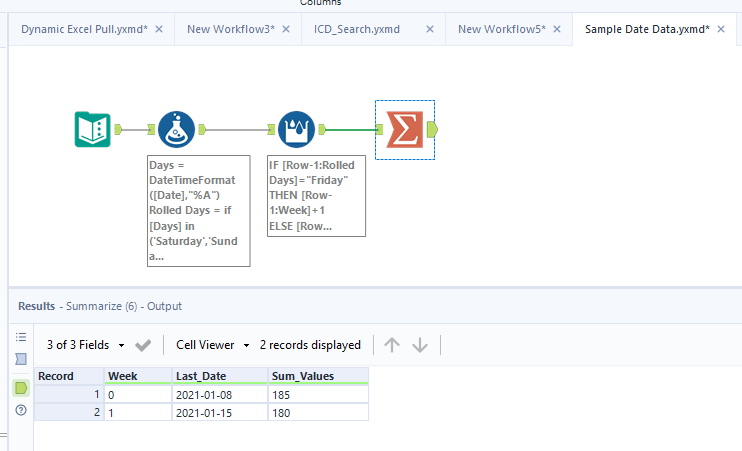The image size is (742, 451).
Task: Open the messages list icon in Results
Action: click(21, 337)
